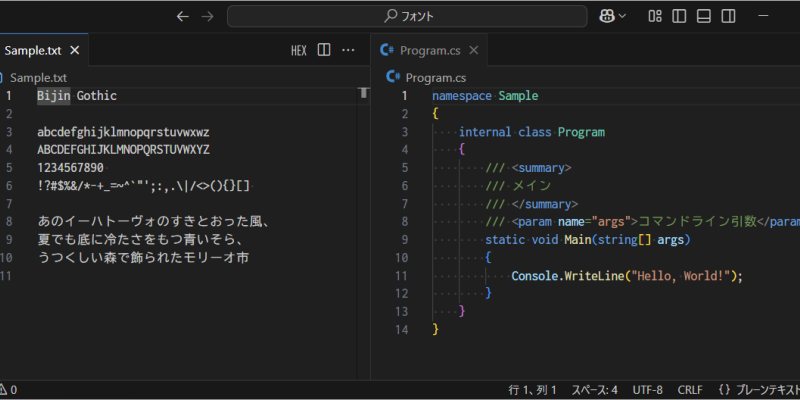The width and height of the screenshot is (800, 400).
Task: Open the Copilot chat icon
Action: pyautogui.click(x=605, y=16)
